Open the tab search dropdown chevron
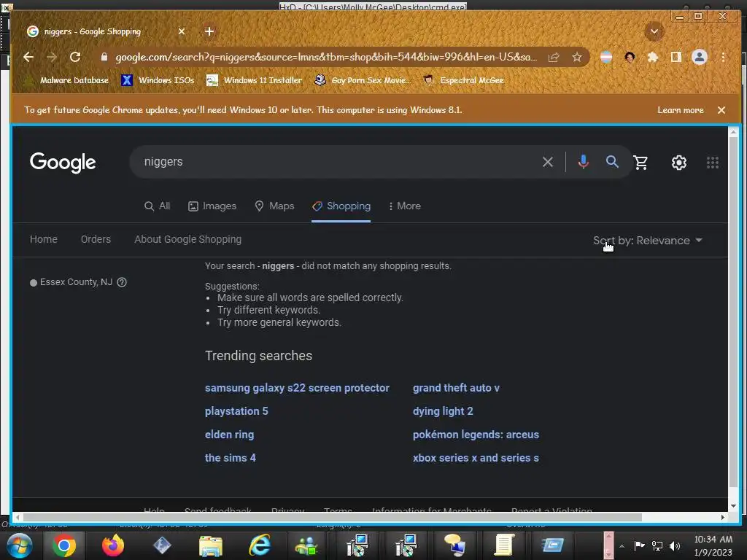Screen dimensions: 747x560 [x=654, y=32]
